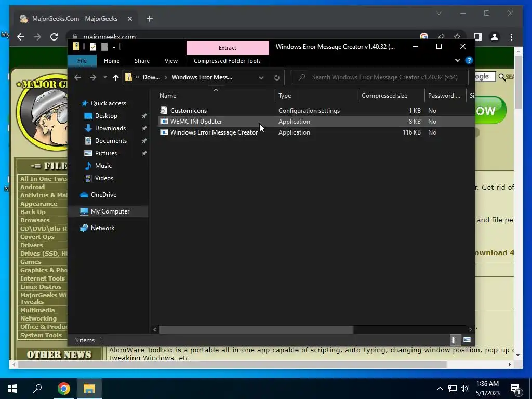Open Back Up category on MajorGeeks
The height and width of the screenshot is (399, 532).
[33, 212]
